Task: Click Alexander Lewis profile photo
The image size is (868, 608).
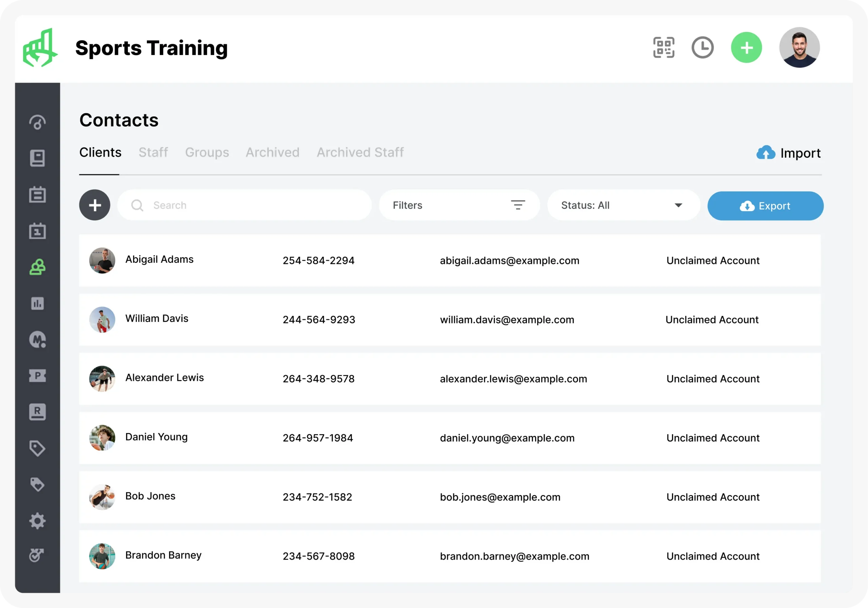Action: coord(102,378)
